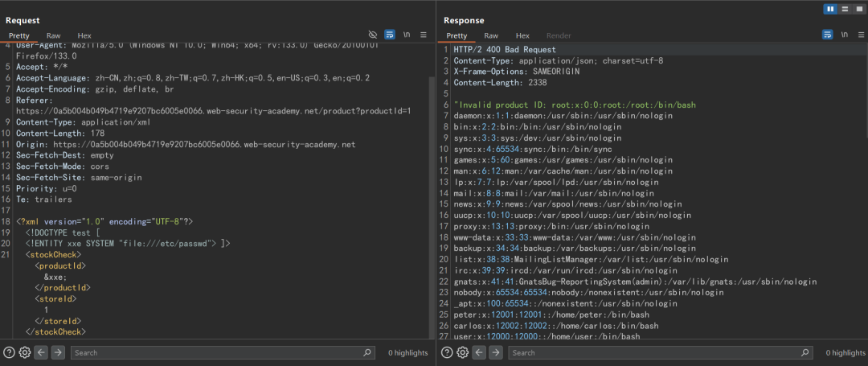Click the XML version declaration line
Image resolution: width=868 pixels, height=366 pixels.
pos(104,221)
